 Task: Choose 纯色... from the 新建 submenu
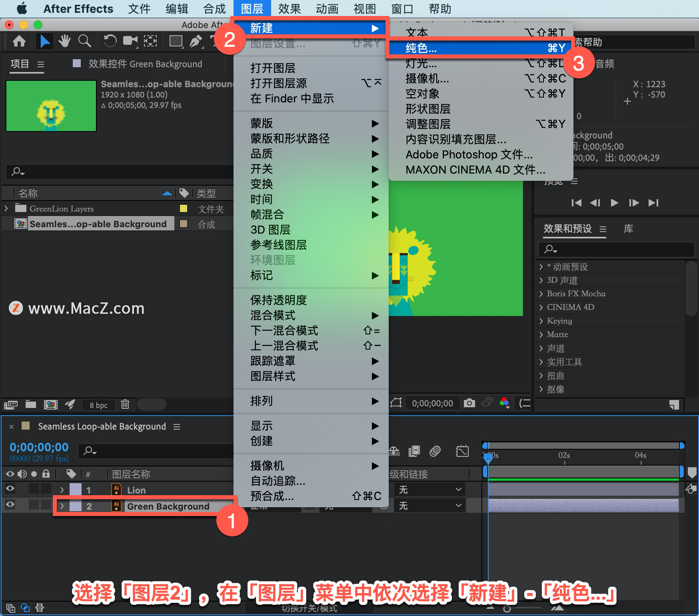click(481, 48)
